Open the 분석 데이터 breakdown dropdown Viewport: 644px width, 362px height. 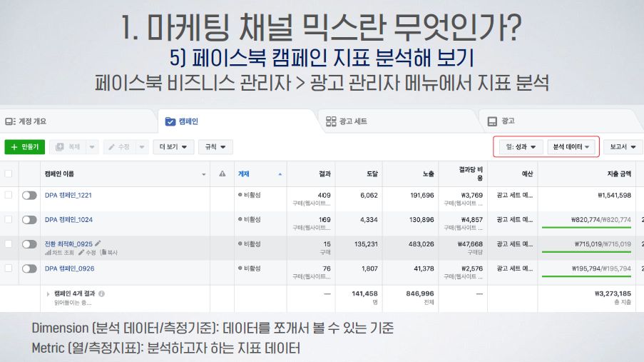pos(571,147)
